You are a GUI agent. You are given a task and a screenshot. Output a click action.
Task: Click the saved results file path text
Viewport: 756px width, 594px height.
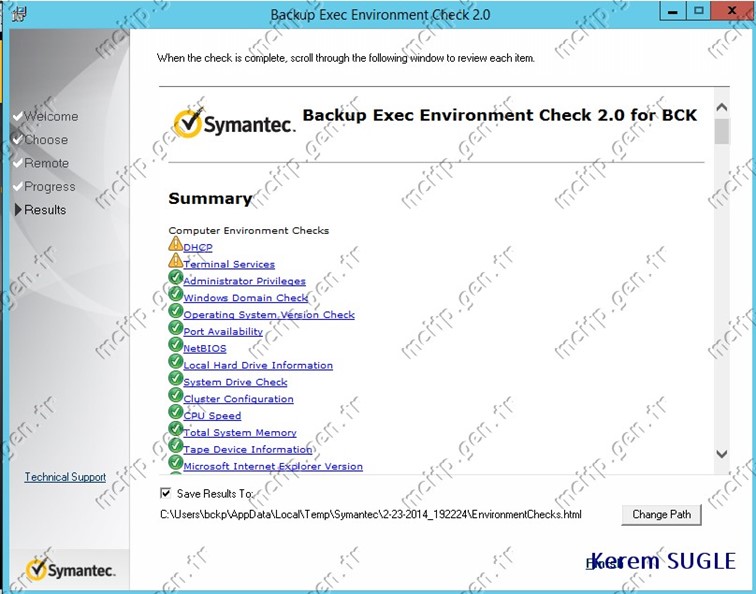click(370, 514)
